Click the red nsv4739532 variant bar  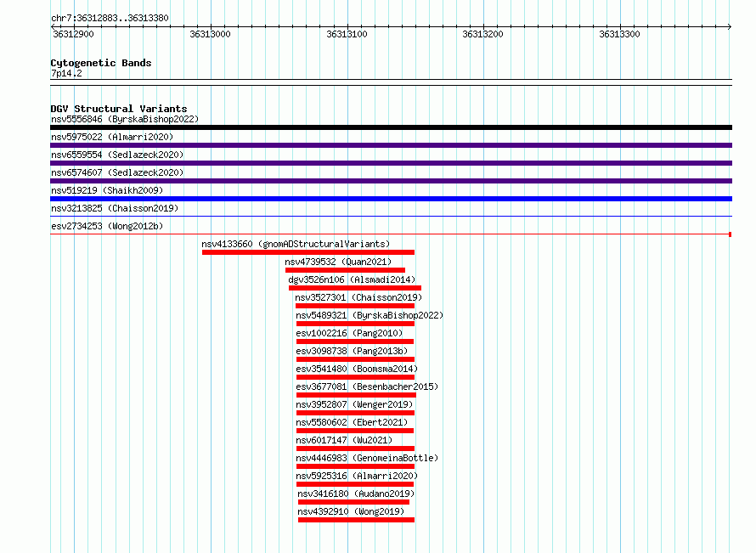[345, 270]
